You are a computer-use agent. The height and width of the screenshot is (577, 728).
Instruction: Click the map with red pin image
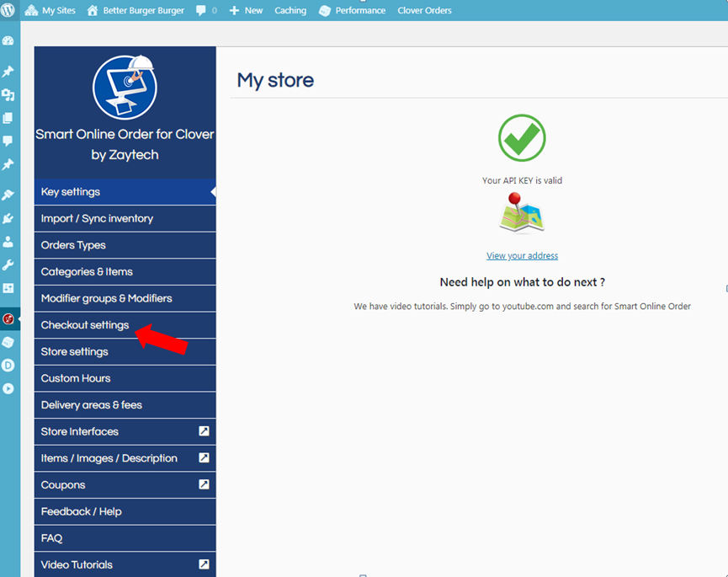point(522,213)
